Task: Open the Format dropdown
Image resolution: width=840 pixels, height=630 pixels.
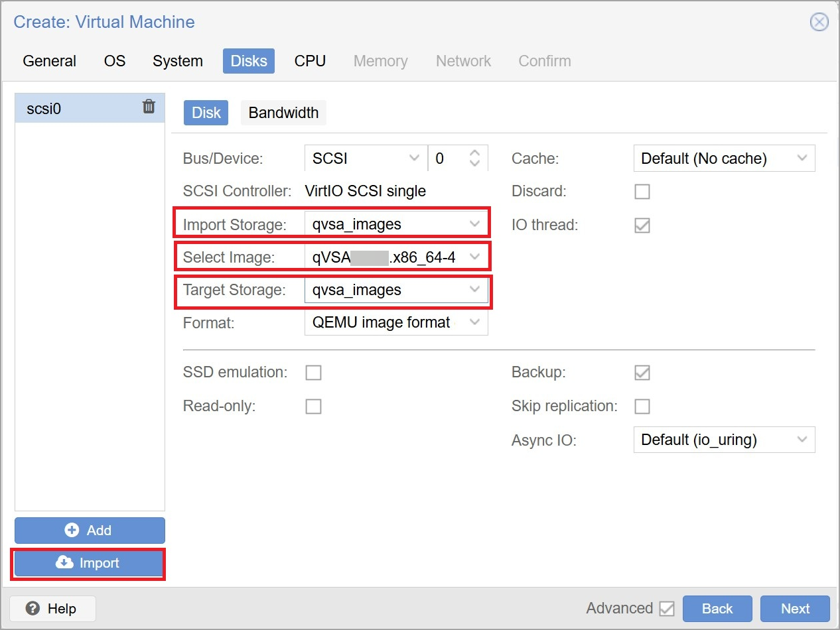Action: 396,322
